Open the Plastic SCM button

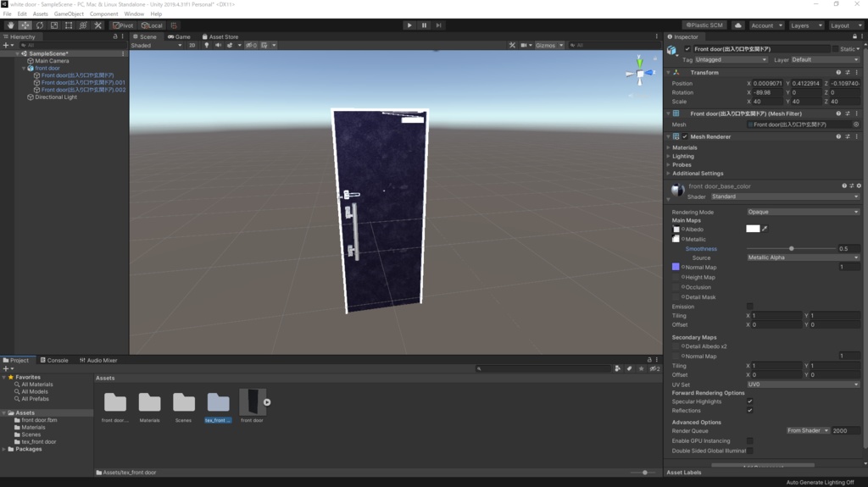coord(704,25)
